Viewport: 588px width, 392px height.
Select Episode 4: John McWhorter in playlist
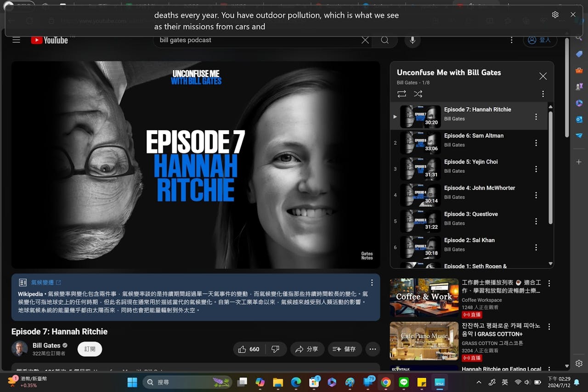469,195
